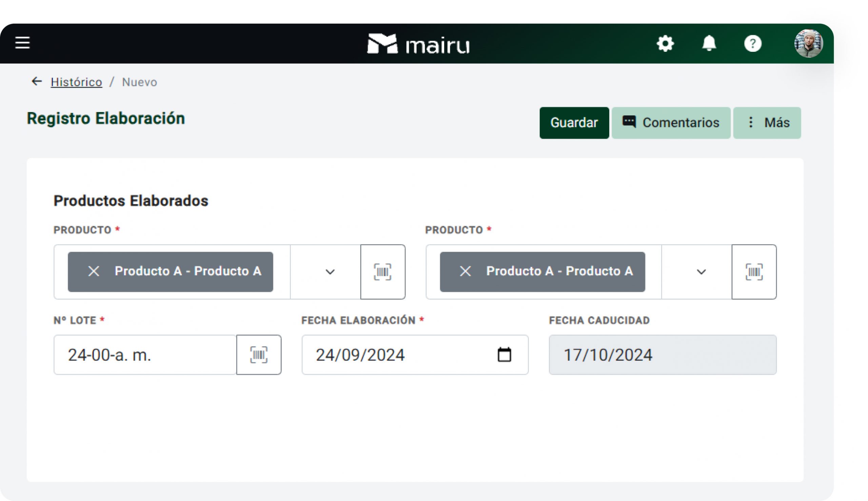This screenshot has width=868, height=501.
Task: Scan barcode for second Producto field
Action: pos(754,272)
